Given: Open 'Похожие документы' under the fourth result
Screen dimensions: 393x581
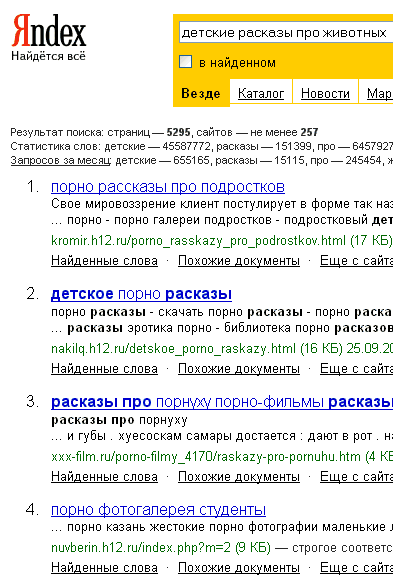Looking at the screenshot, I should (x=239, y=568).
